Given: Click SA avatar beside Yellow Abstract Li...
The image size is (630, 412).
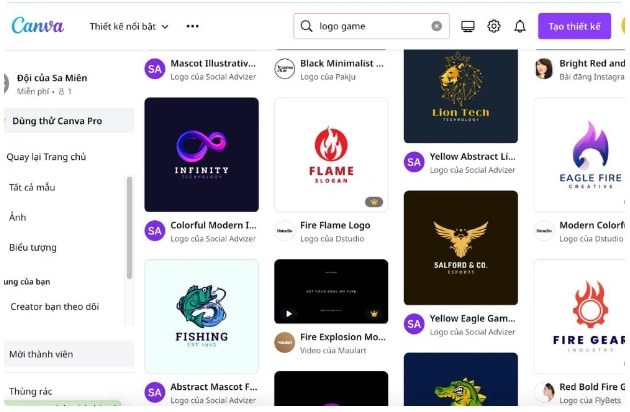Looking at the screenshot, I should point(414,162).
